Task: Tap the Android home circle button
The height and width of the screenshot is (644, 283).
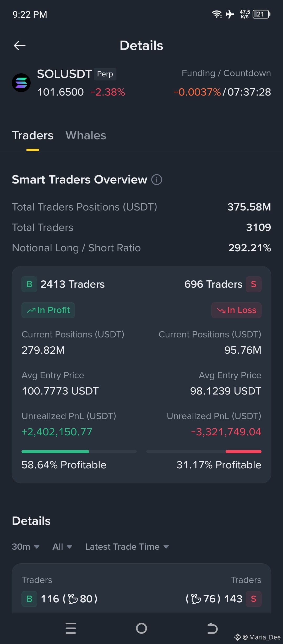Action: [x=141, y=628]
